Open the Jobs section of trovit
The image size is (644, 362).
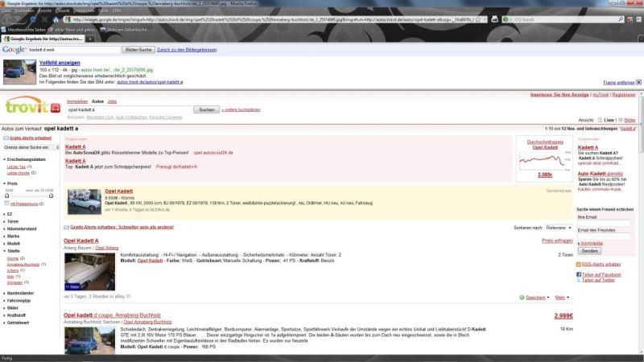pyautogui.click(x=112, y=101)
